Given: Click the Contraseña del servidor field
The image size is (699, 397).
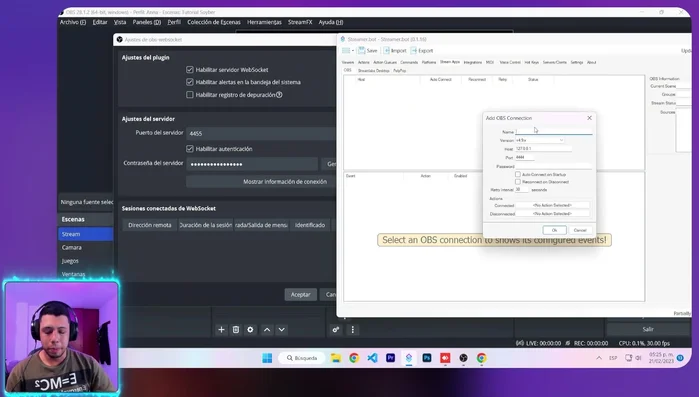Looking at the screenshot, I should coord(252,164).
